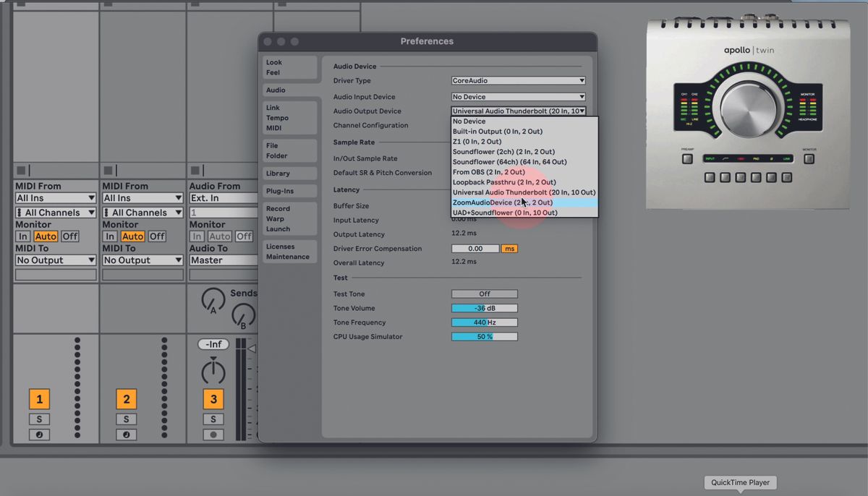
Task: Open track 2 MIDI To No Output dropdown
Action: coord(142,260)
